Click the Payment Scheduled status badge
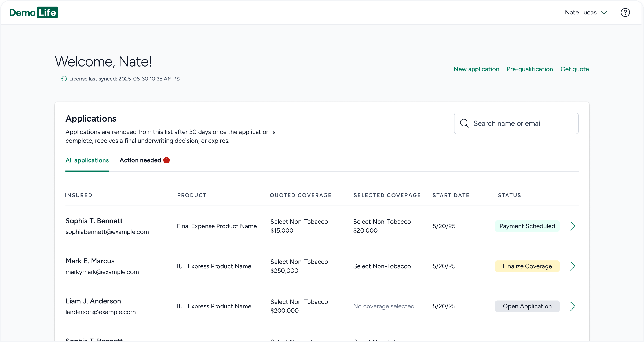 point(527,226)
